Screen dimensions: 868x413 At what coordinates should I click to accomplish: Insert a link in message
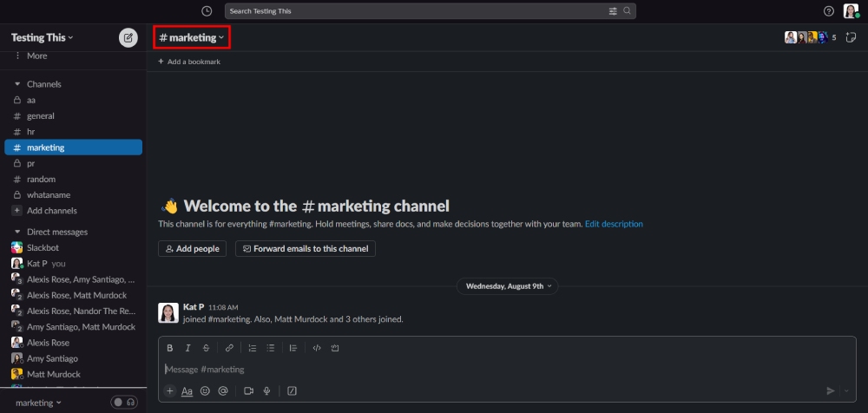(229, 348)
